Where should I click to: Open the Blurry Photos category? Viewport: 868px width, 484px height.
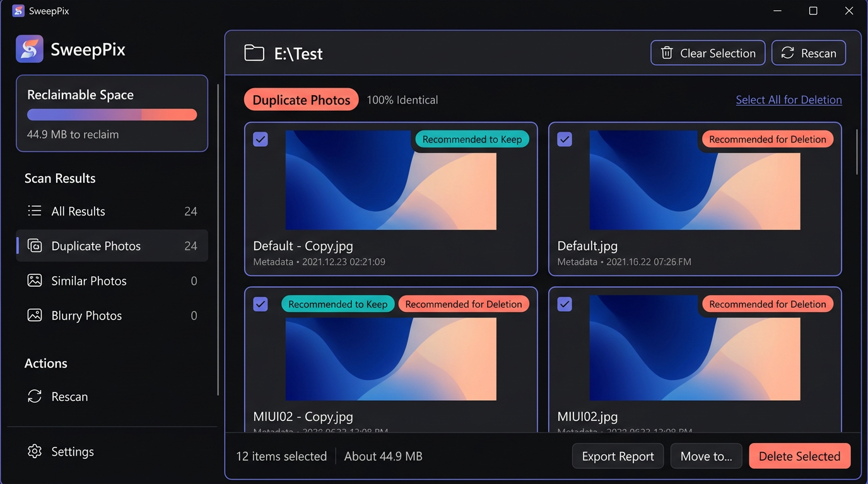(x=112, y=315)
